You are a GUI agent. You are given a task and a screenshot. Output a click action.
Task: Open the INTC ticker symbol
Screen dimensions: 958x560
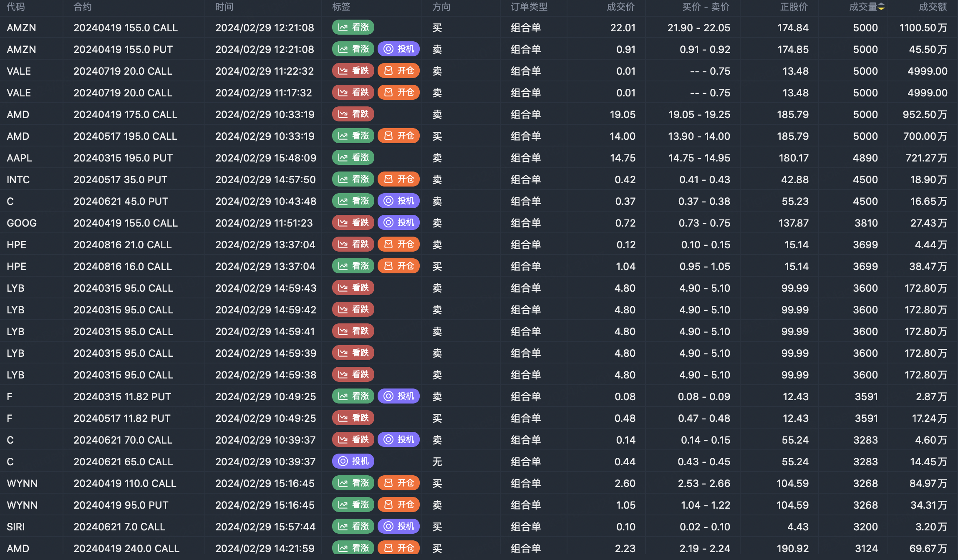(x=18, y=179)
